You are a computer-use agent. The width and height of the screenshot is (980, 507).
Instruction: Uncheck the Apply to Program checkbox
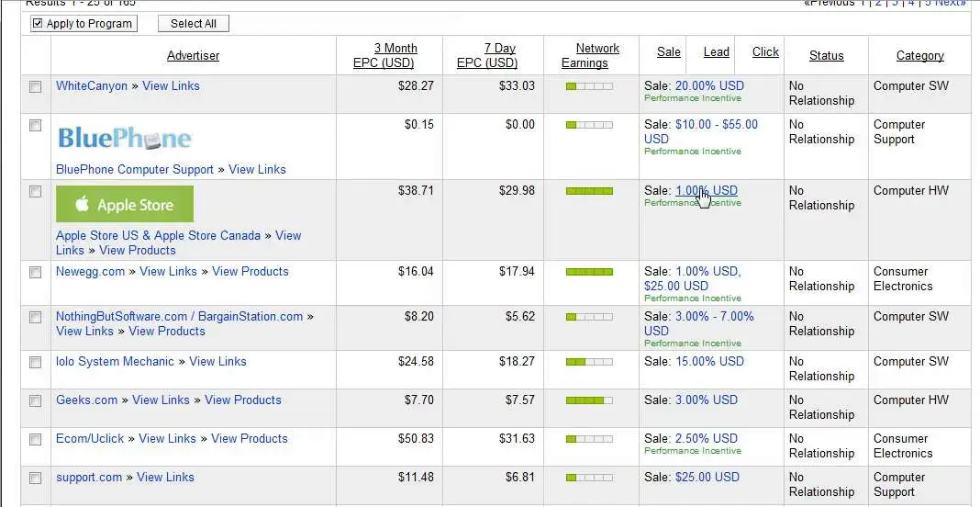coord(38,24)
